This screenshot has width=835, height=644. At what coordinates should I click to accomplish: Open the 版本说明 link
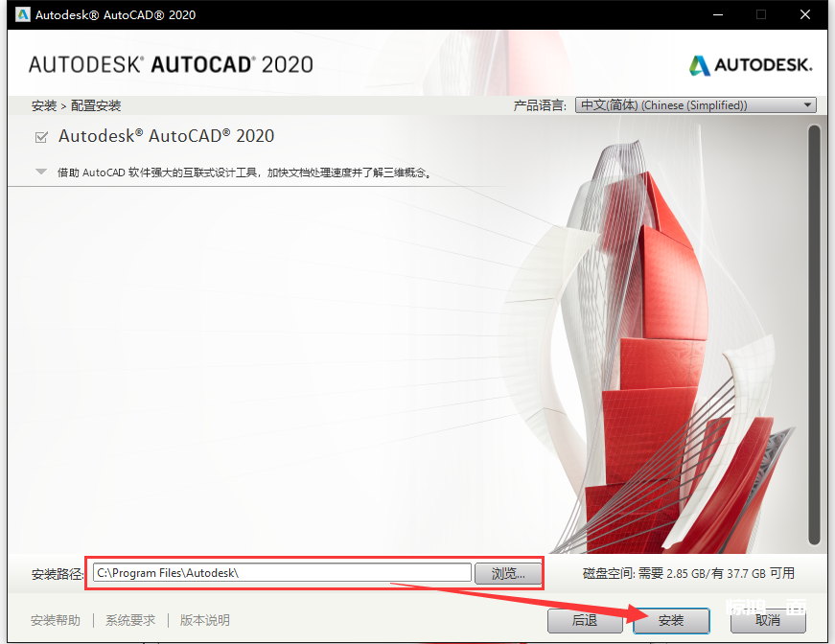(205, 620)
